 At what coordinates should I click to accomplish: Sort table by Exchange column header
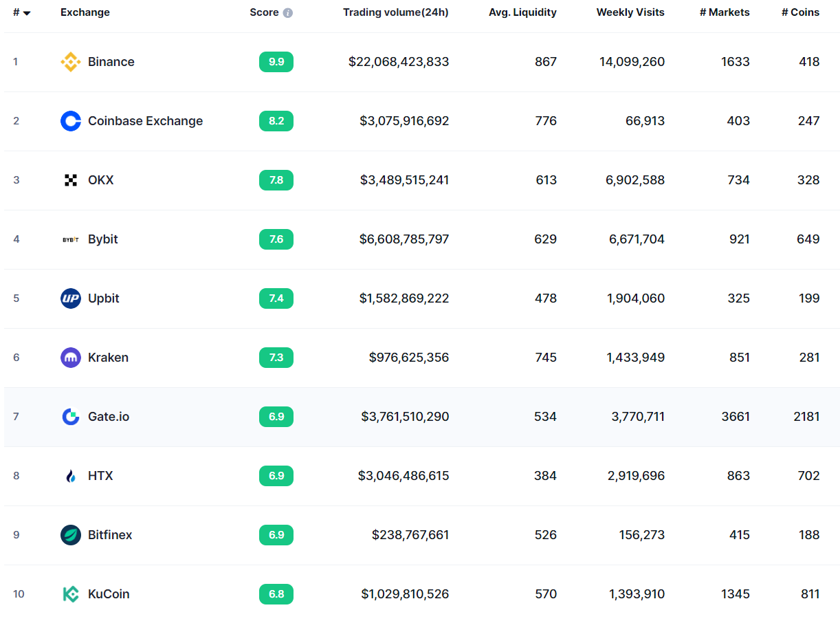(85, 12)
